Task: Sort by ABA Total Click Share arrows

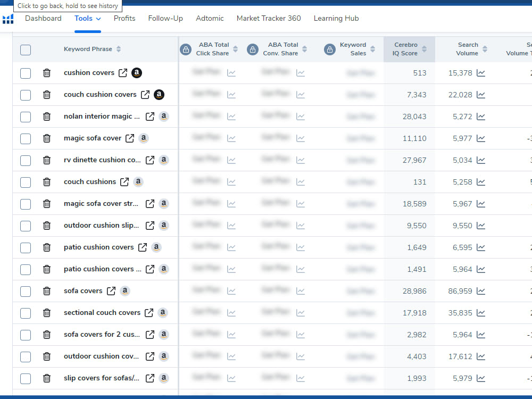Action: [236, 49]
